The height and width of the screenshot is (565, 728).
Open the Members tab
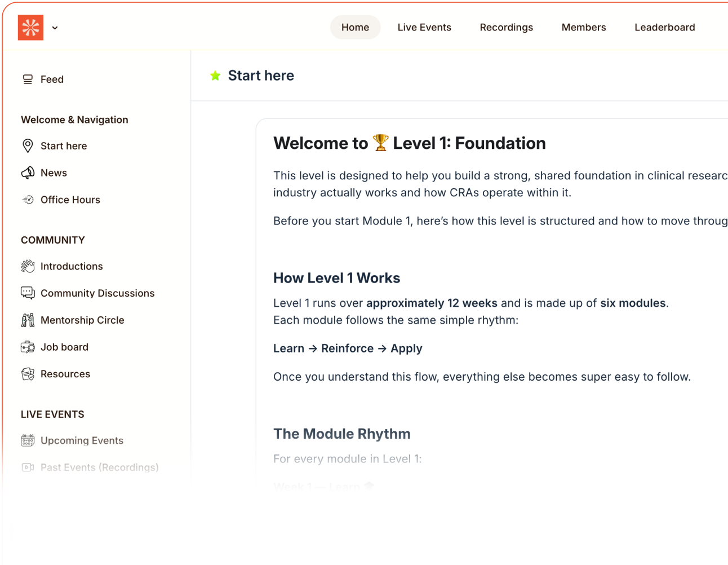[x=584, y=27]
